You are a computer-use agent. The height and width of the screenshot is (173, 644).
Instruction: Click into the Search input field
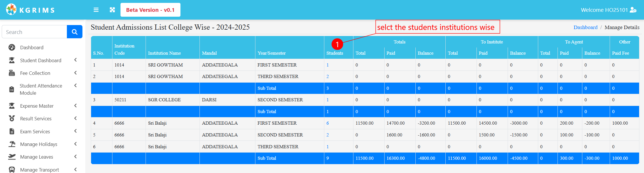tap(35, 32)
